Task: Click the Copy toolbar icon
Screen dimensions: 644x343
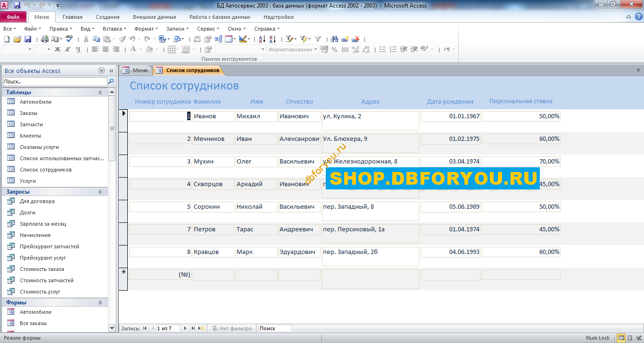Action: [96, 39]
